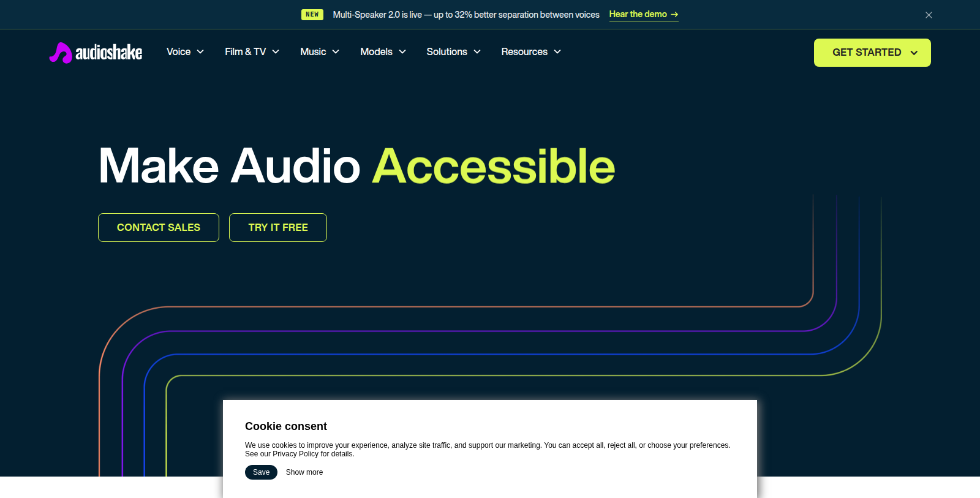Expand the Film & TV chevron

click(x=276, y=52)
